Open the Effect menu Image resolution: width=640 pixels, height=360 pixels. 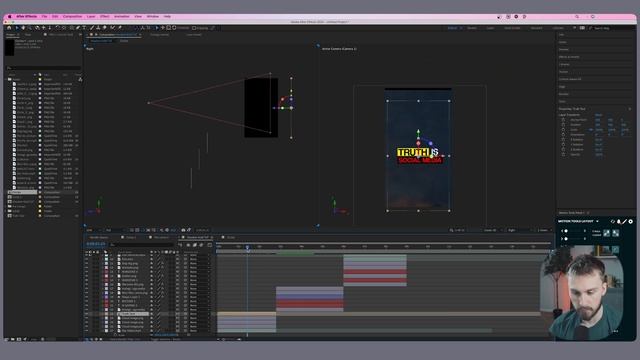click(104, 17)
